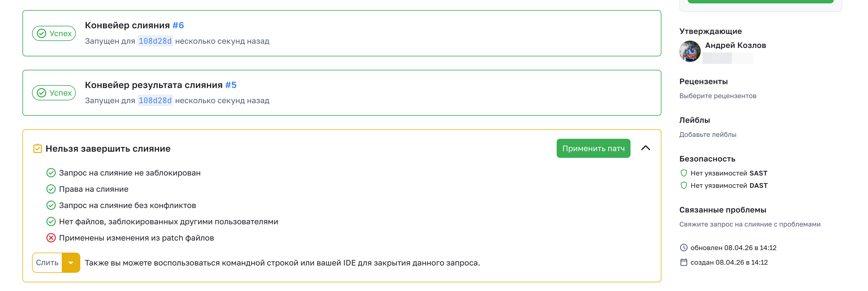Viewport: 868px width, 291px height.
Task: Click the red failed-check icon for patch files
Action: (51, 238)
